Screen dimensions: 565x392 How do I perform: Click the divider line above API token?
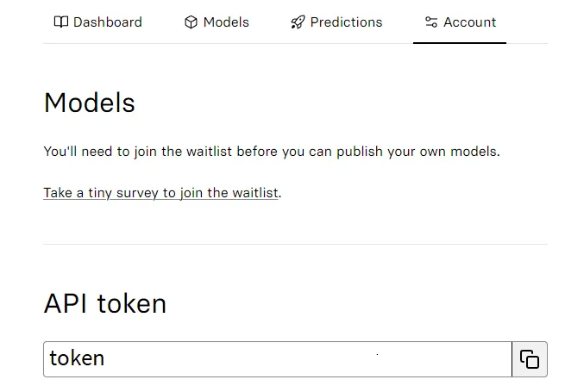[x=295, y=244]
